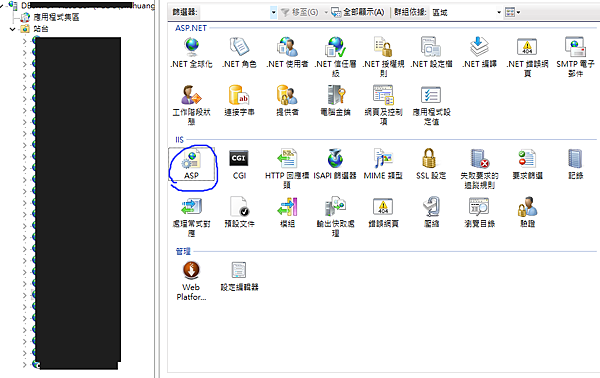Open the 預設文件 feature
The height and width of the screenshot is (378, 600).
[239, 212]
